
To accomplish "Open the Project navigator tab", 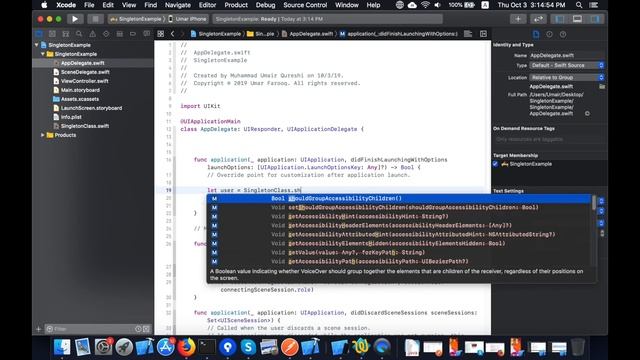I will pyautogui.click(x=39, y=34).
